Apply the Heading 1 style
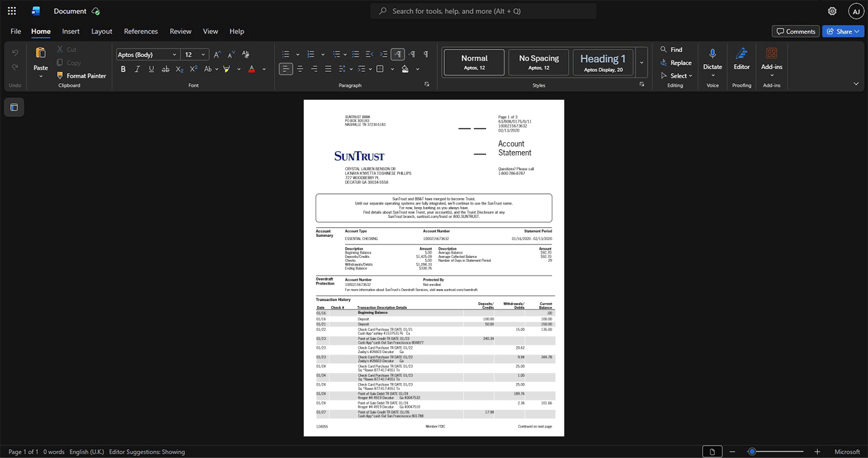This screenshot has height=458, width=868. [603, 62]
